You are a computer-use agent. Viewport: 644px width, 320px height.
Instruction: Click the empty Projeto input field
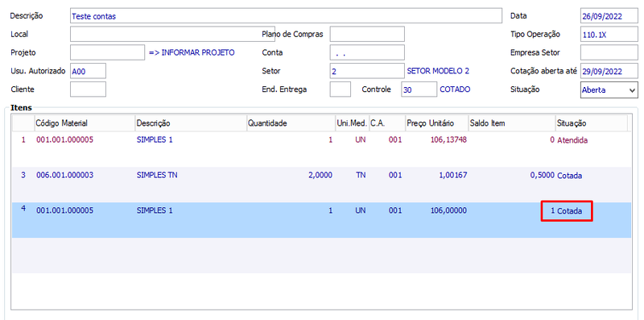click(x=107, y=52)
